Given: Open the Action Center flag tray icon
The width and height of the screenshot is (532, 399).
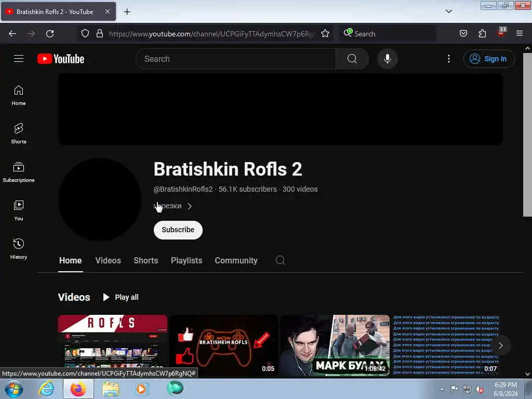Looking at the screenshot, I should (454, 389).
